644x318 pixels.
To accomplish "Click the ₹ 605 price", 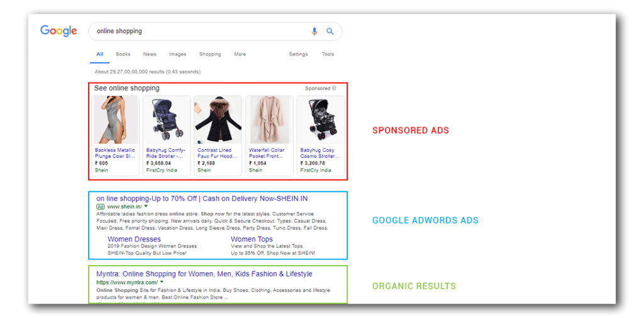I will click(x=101, y=163).
